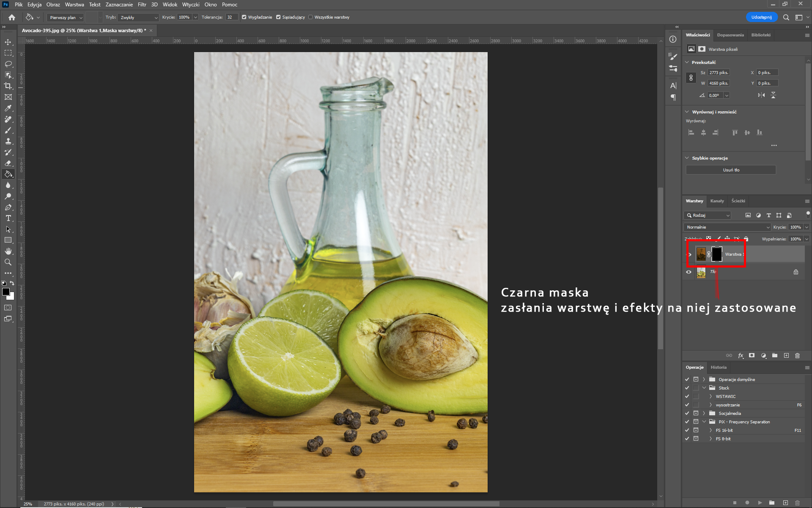Select the black layer mask thumbnail
This screenshot has width=812, height=508.
tap(717, 254)
